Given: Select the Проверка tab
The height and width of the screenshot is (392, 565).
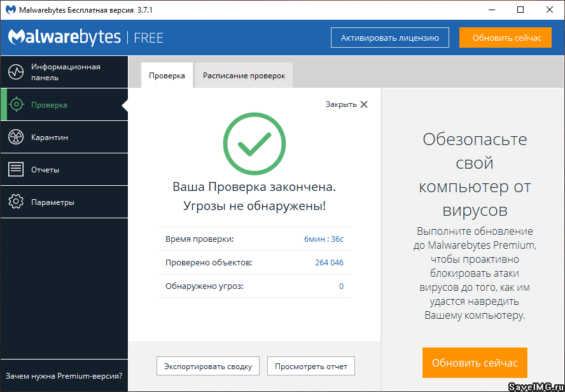Looking at the screenshot, I should tap(167, 76).
